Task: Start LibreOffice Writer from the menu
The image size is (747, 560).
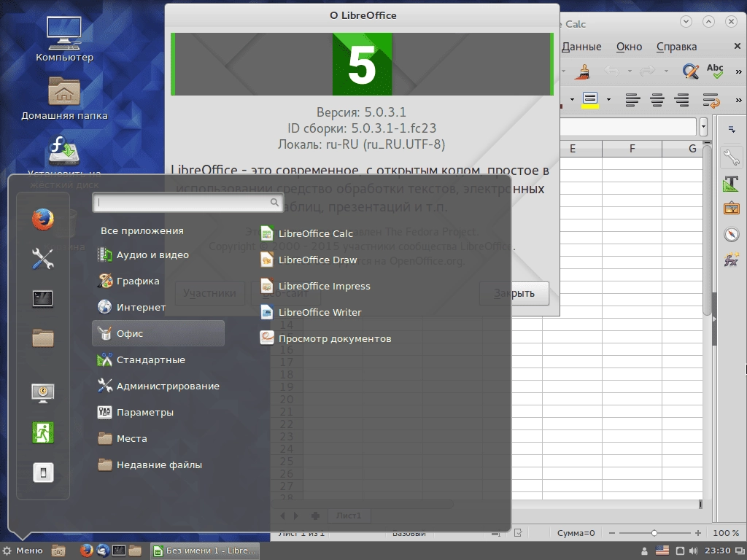Action: pos(311,312)
